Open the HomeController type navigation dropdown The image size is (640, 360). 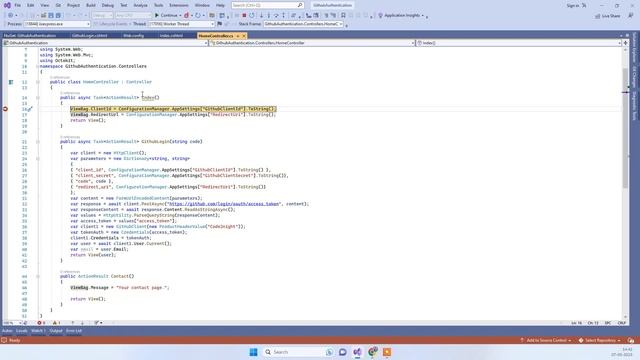click(312, 43)
